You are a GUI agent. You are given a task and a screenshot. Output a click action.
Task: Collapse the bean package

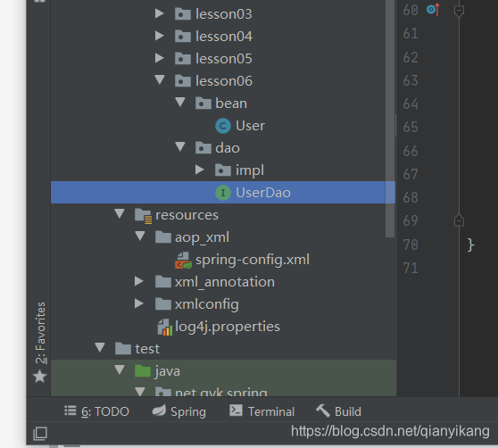(x=180, y=102)
